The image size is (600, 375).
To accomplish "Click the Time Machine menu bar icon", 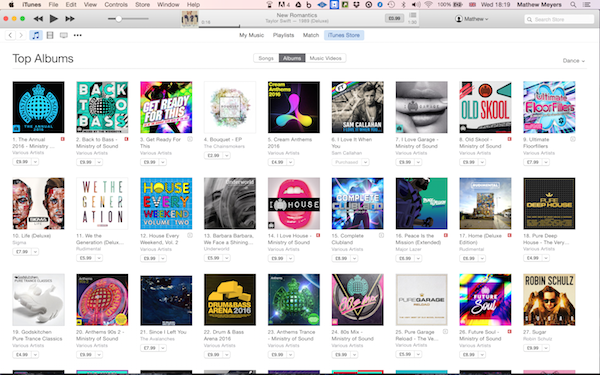I will tap(391, 5).
